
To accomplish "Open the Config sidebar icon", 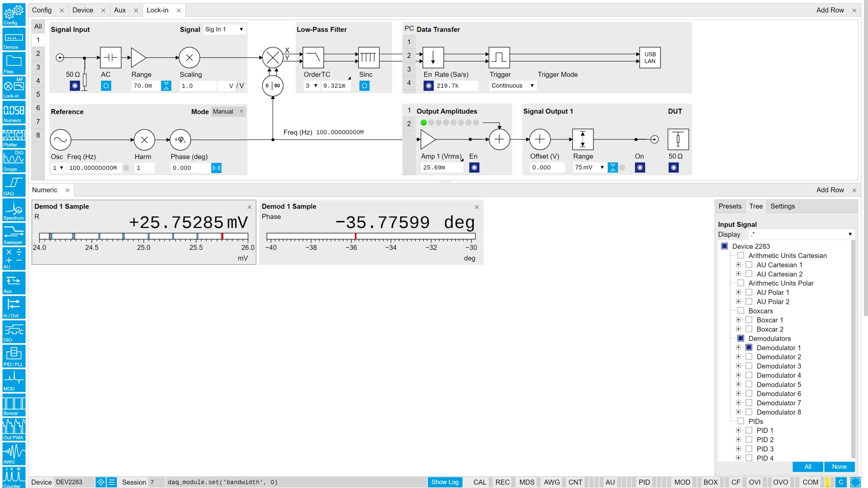I will pyautogui.click(x=14, y=14).
